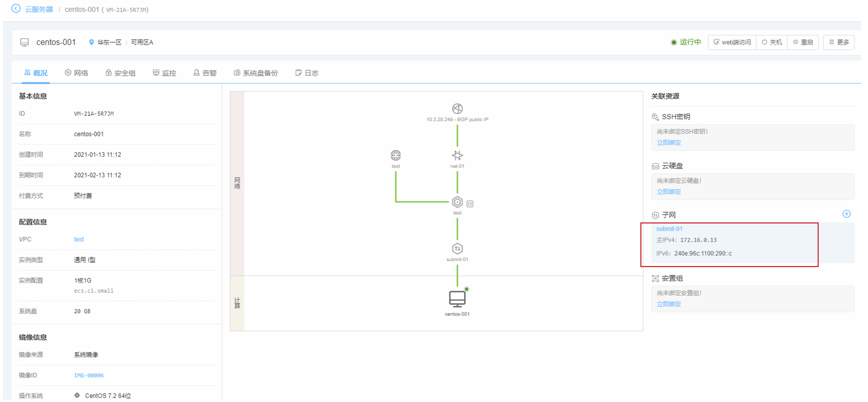Open the 系统盘备份 tab
This screenshot has width=868, height=402.
point(256,73)
